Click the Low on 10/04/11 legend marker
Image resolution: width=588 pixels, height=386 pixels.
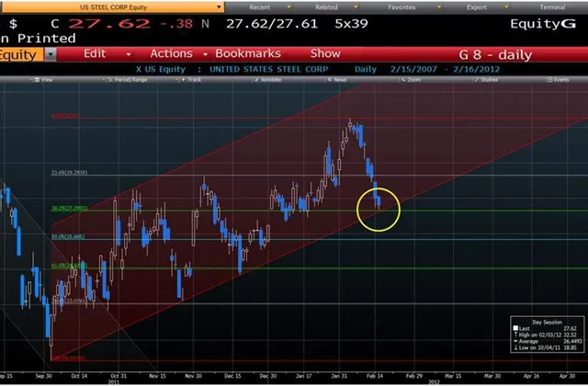click(x=515, y=347)
